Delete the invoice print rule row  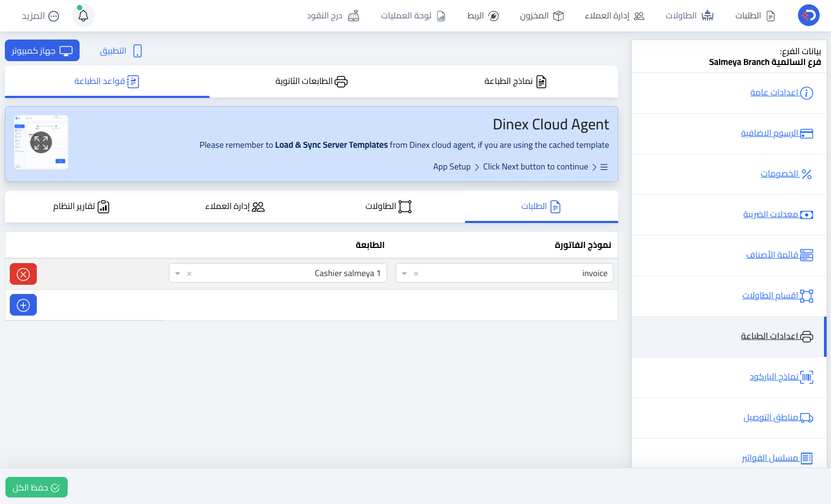pos(23,274)
